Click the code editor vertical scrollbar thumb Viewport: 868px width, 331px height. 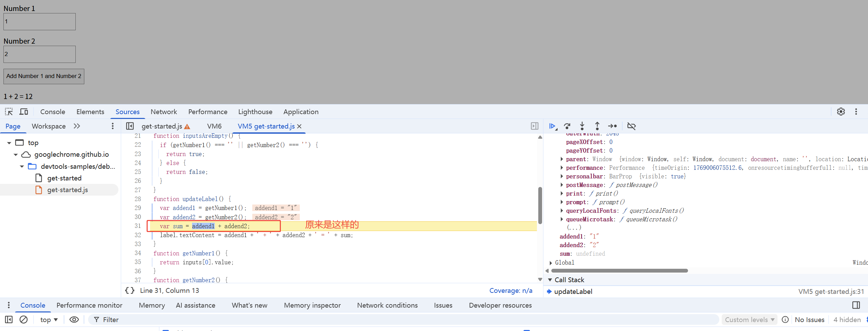540,206
